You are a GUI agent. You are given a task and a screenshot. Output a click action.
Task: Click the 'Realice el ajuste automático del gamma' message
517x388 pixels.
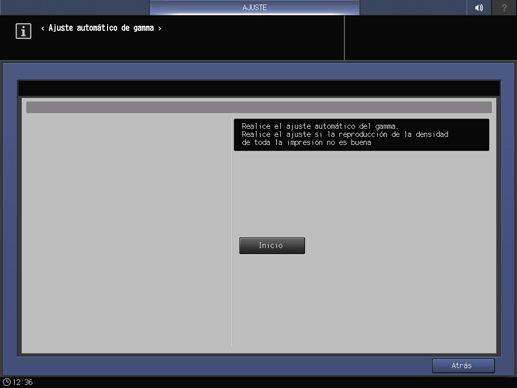pyautogui.click(x=320, y=126)
